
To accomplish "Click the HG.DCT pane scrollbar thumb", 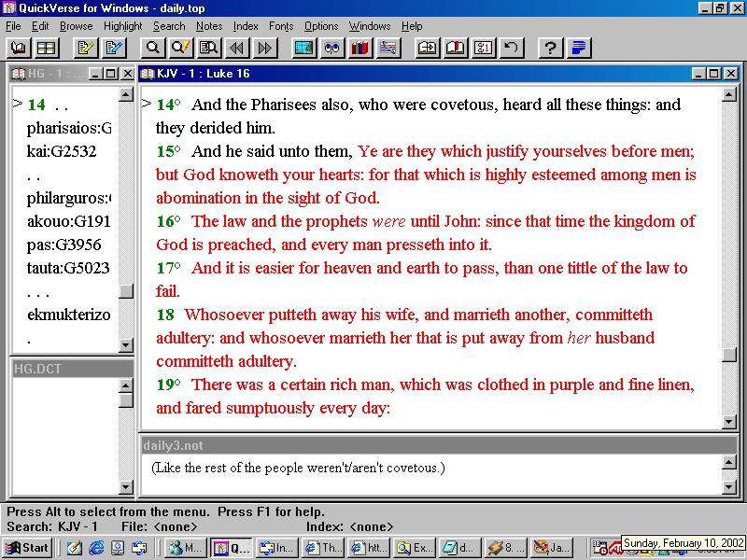I will click(126, 400).
